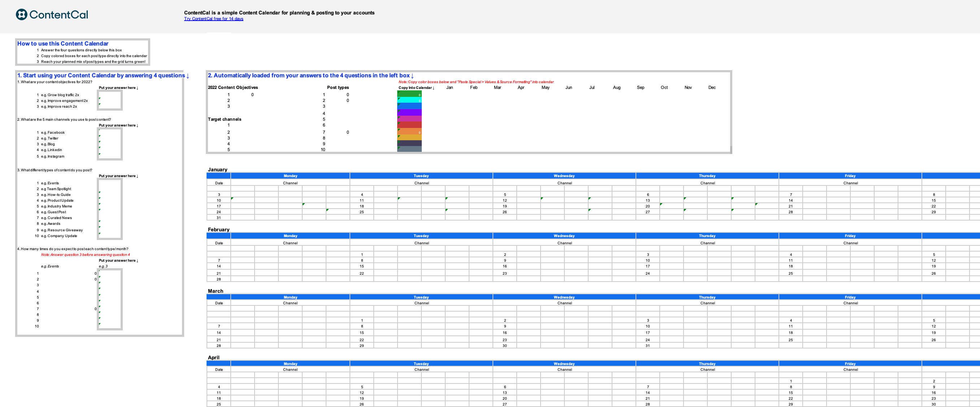The image size is (980, 407).
Task: Select the heading '2. Automatically loaded from your answers'
Action: point(311,76)
